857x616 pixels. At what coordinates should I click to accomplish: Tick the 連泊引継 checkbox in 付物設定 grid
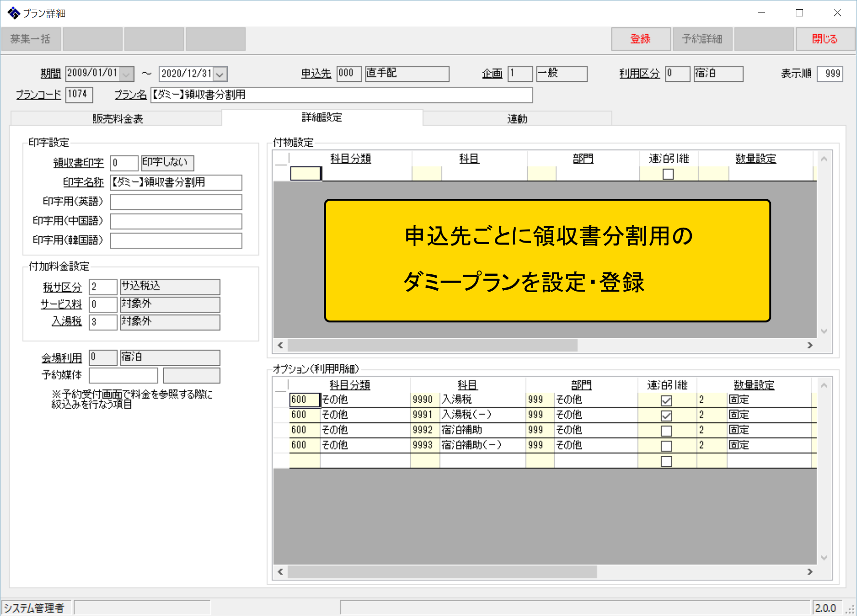click(668, 174)
